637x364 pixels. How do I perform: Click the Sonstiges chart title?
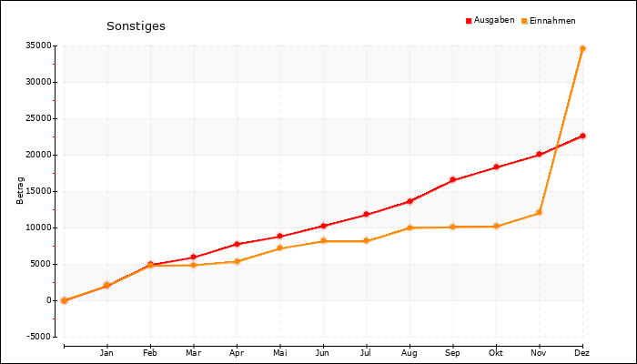point(136,25)
